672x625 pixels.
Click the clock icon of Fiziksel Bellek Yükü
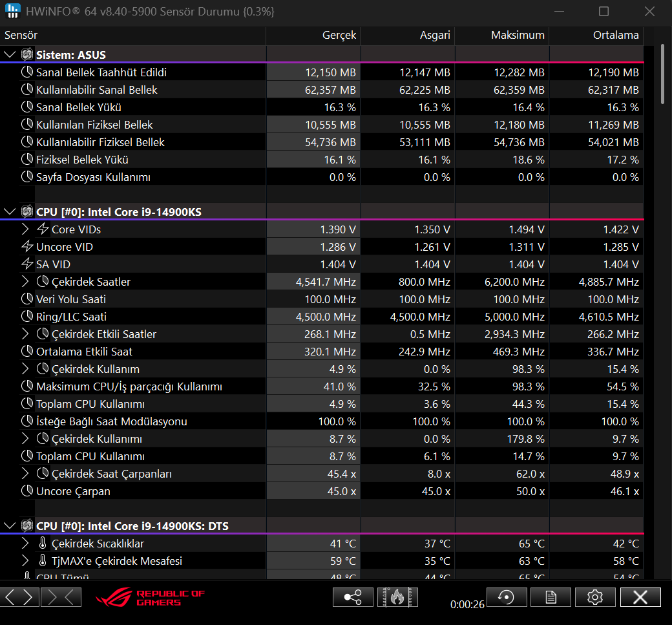[x=27, y=159]
